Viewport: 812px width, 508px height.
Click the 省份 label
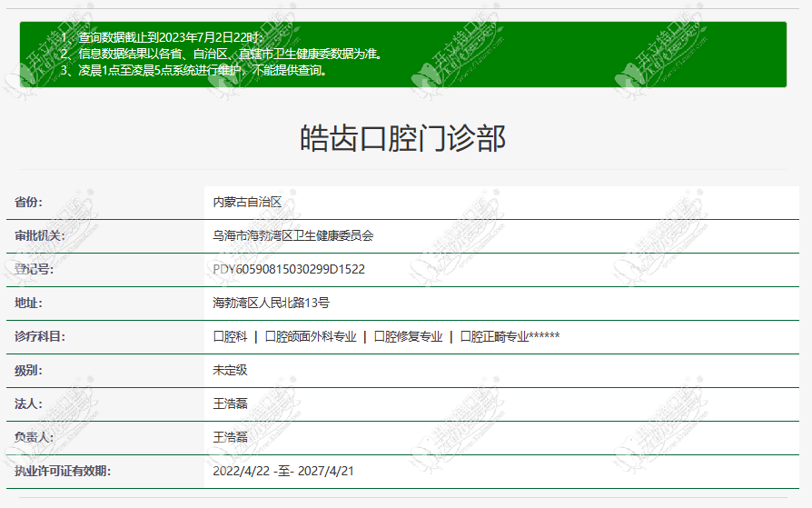click(x=28, y=202)
